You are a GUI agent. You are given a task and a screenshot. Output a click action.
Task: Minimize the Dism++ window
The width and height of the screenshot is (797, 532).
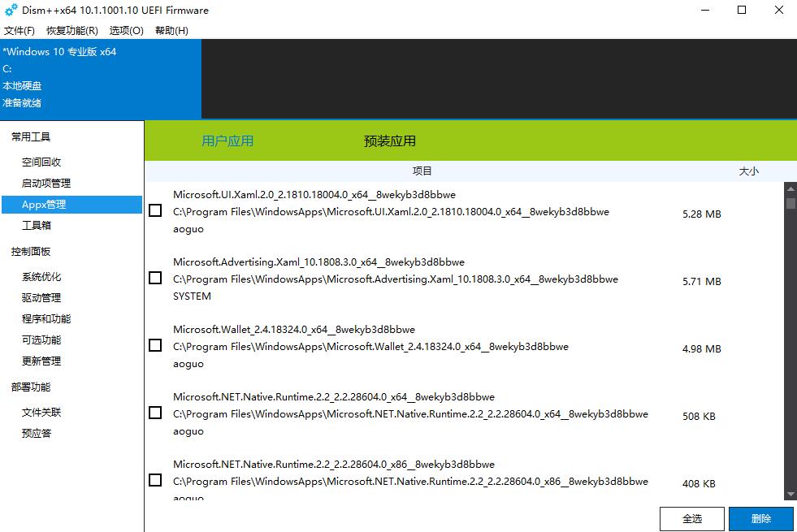705,10
